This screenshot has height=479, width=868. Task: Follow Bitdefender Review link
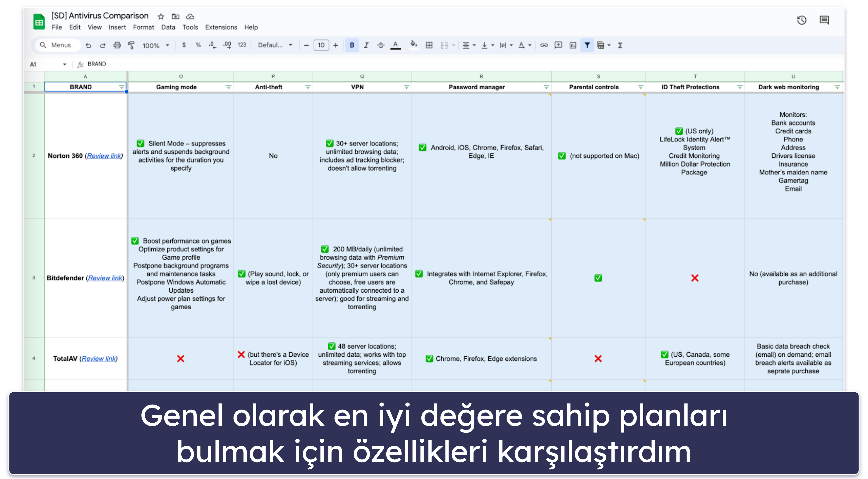pyautogui.click(x=105, y=278)
